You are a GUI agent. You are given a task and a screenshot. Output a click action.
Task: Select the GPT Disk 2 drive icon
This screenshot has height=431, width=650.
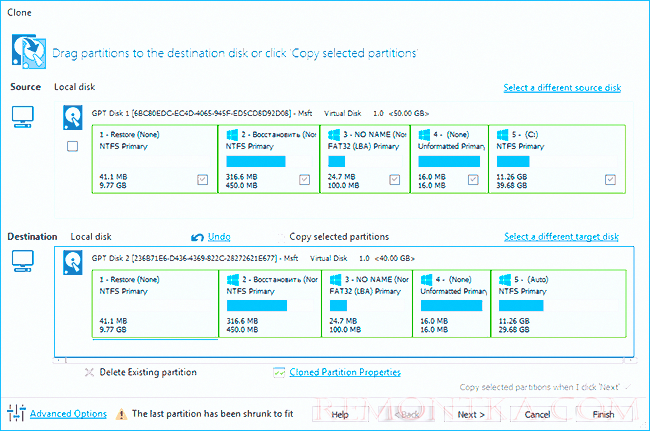point(73,262)
